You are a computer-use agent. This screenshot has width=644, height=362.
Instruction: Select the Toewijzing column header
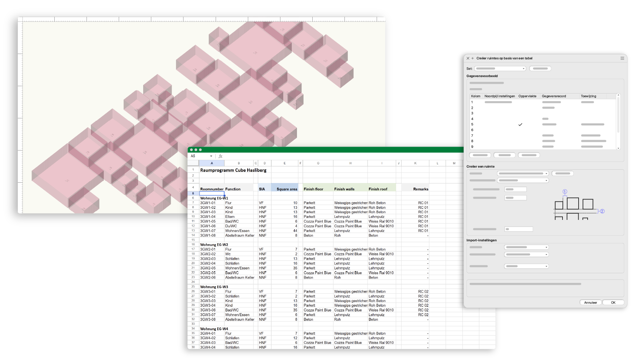[x=588, y=96]
